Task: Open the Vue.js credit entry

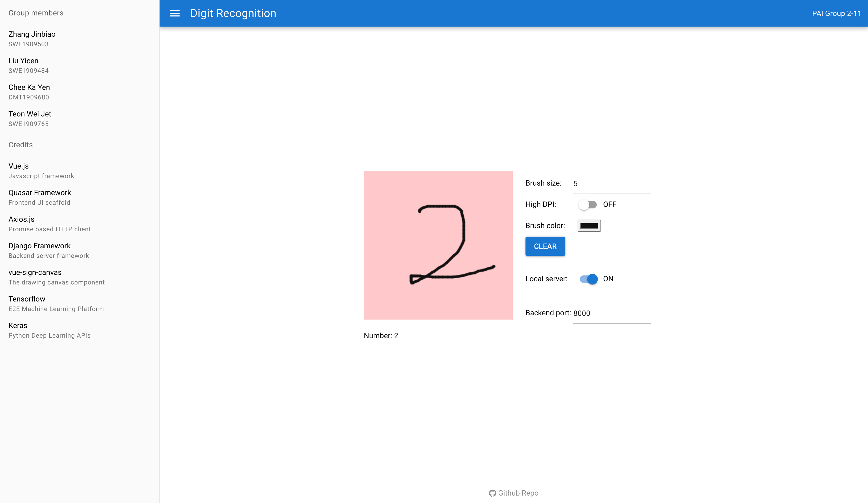Action: 19,170
